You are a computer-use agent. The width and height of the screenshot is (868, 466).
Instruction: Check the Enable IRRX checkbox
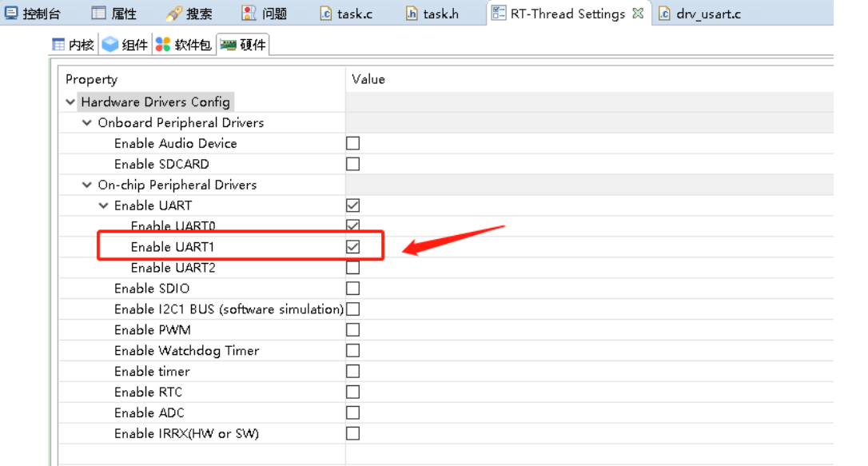(352, 433)
